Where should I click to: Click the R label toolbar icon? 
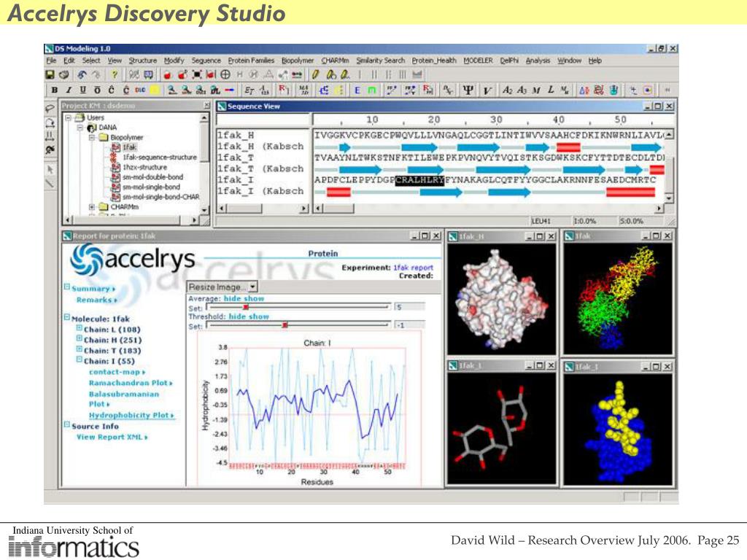[x=284, y=90]
